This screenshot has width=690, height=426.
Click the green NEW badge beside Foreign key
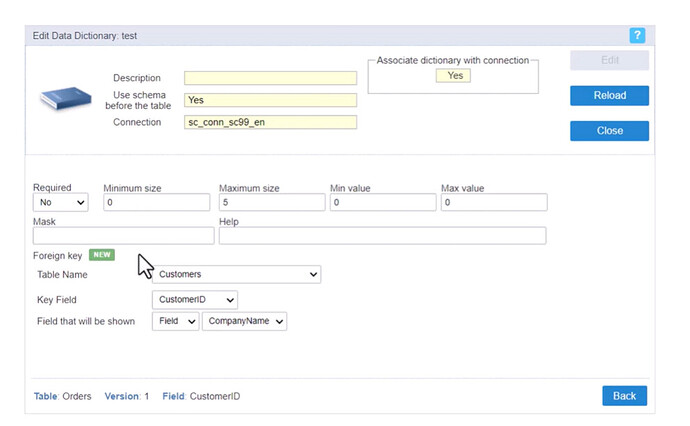coord(102,255)
